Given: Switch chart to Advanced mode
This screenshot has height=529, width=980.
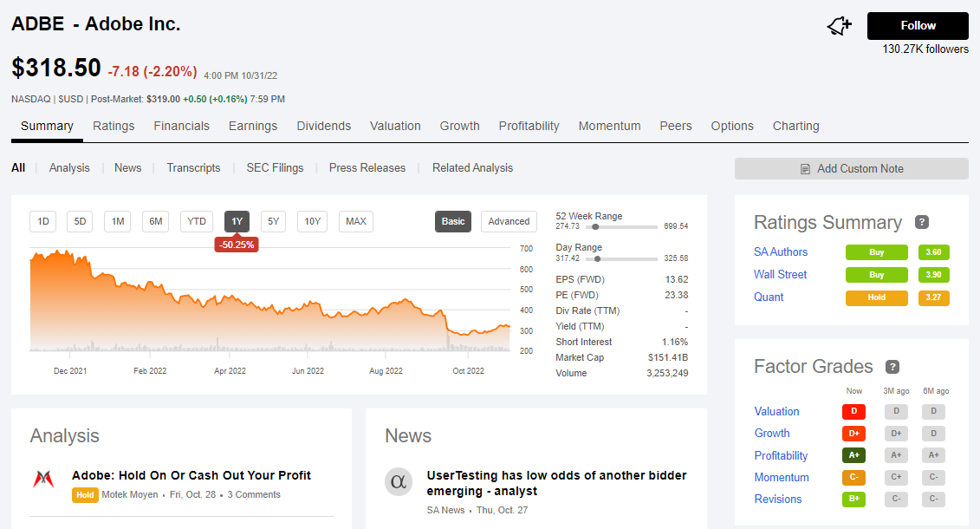Looking at the screenshot, I should [509, 221].
